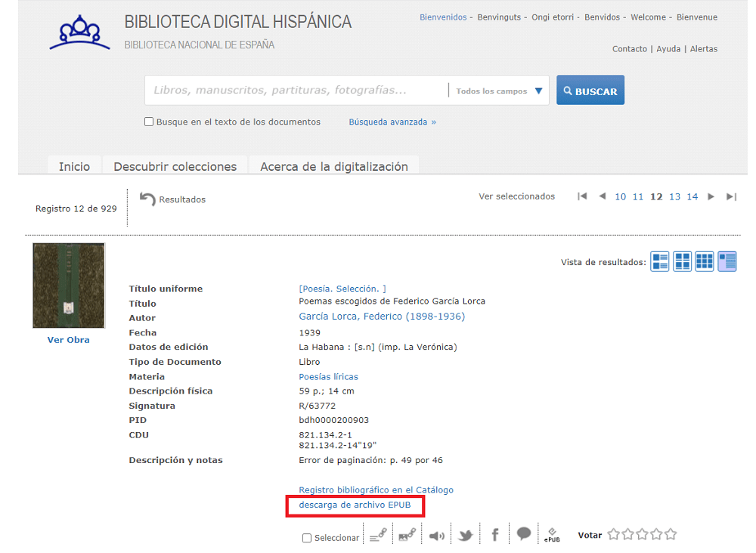The width and height of the screenshot is (756, 553).
Task: Click the image permalink chain icon
Action: pyautogui.click(x=407, y=535)
